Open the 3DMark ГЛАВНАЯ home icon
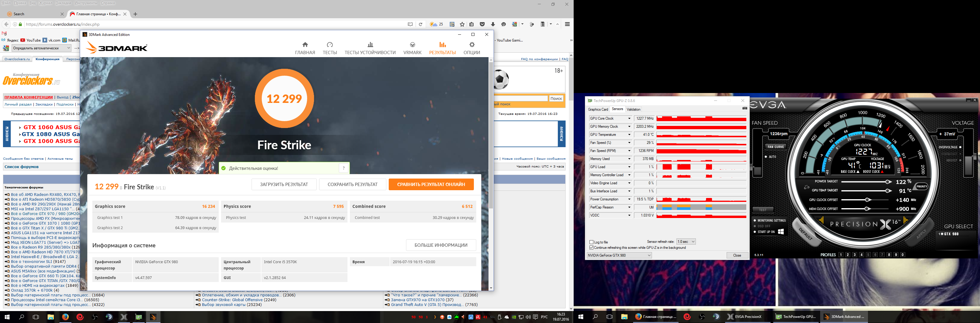 305,45
